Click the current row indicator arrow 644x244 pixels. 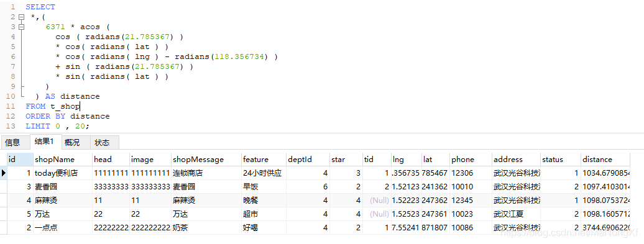(x=4, y=173)
